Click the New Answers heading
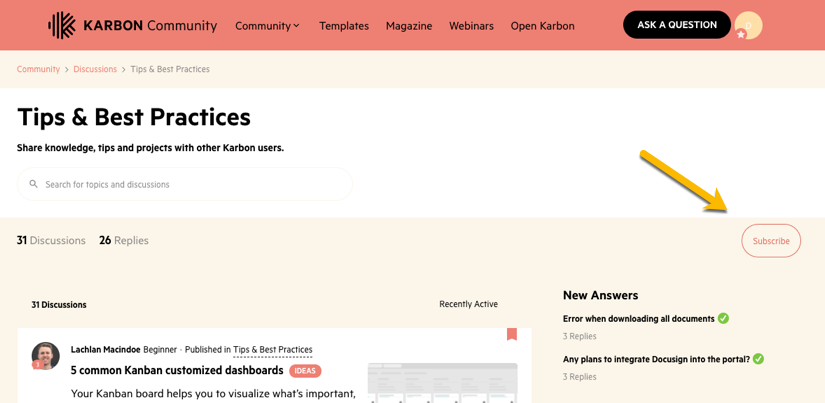Screen dimensions: 825x403 click(x=600, y=295)
